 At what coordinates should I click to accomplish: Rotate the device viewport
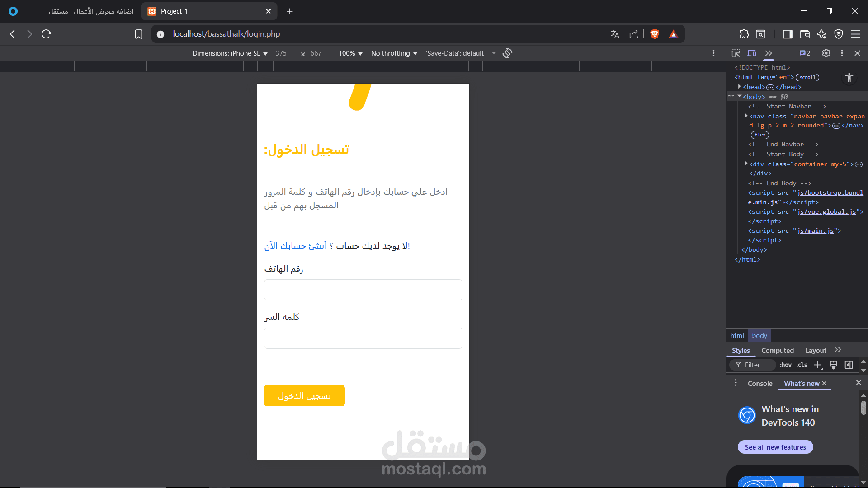[x=507, y=53]
